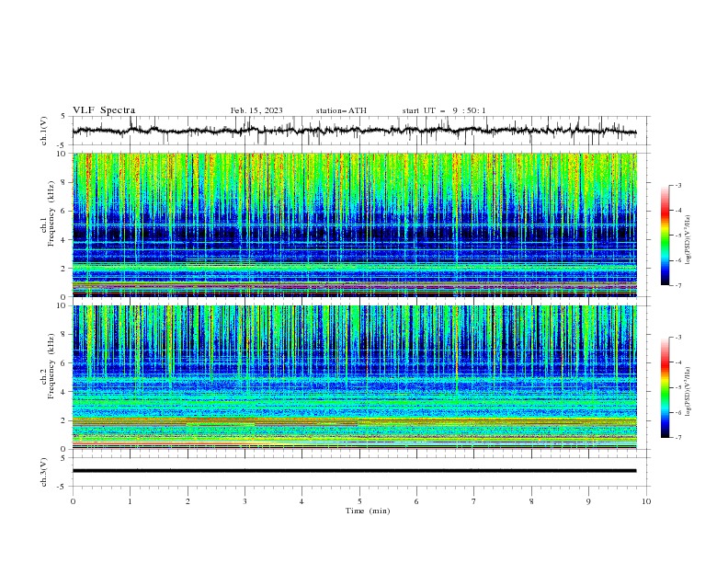This screenshot has height=563, width=728.
Task: Click the "9" tick on the Time axis
Action: click(588, 501)
